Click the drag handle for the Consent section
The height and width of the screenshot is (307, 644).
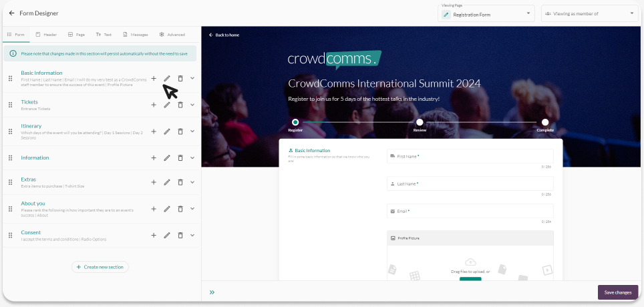coord(10,235)
